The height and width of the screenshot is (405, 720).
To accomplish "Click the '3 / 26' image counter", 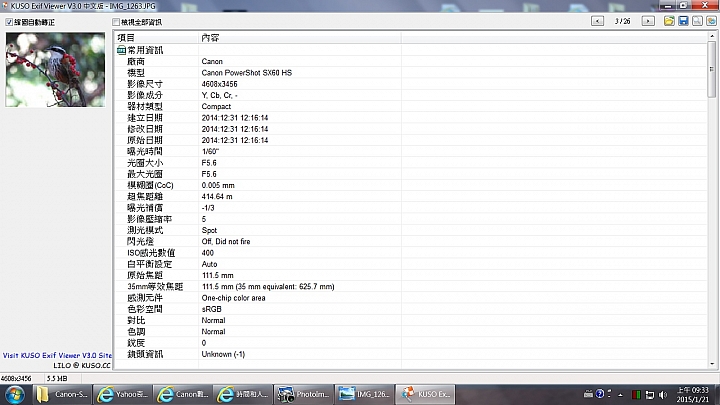I will pyautogui.click(x=623, y=21).
